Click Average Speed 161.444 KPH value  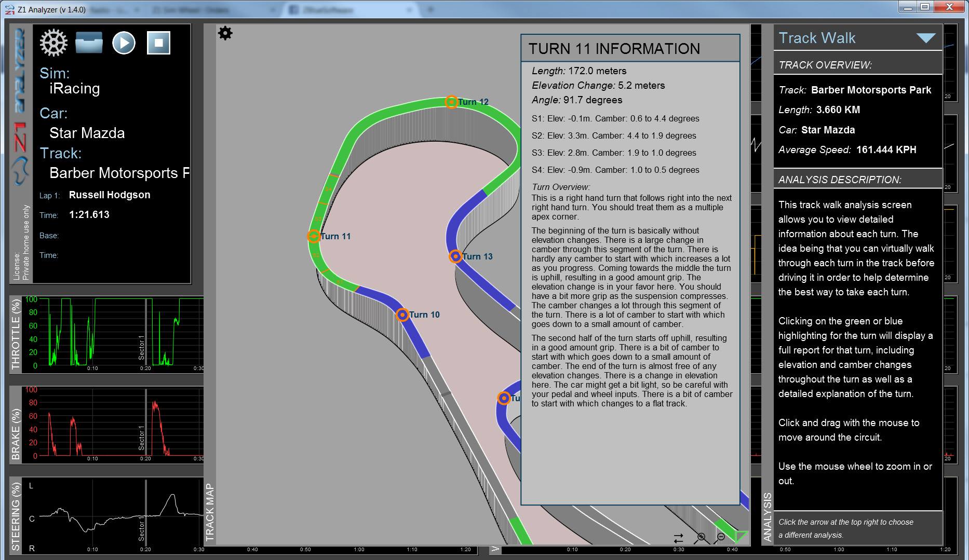(x=886, y=149)
